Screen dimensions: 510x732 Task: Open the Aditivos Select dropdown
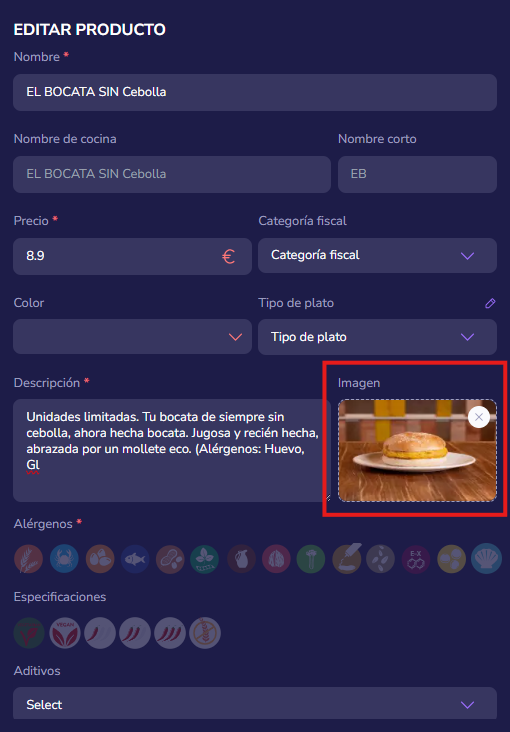[255, 704]
